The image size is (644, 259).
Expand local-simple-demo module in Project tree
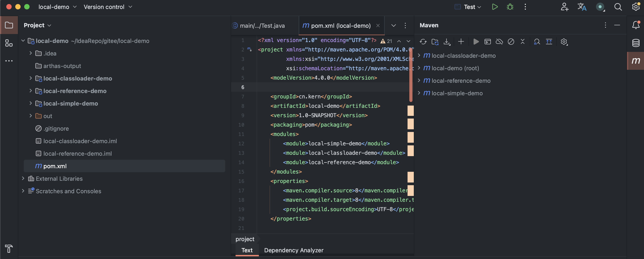point(30,103)
